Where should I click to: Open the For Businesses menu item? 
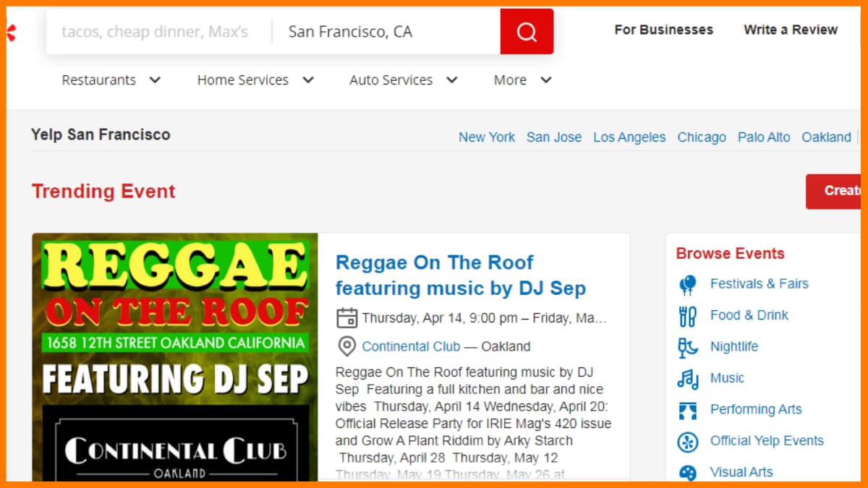(663, 30)
